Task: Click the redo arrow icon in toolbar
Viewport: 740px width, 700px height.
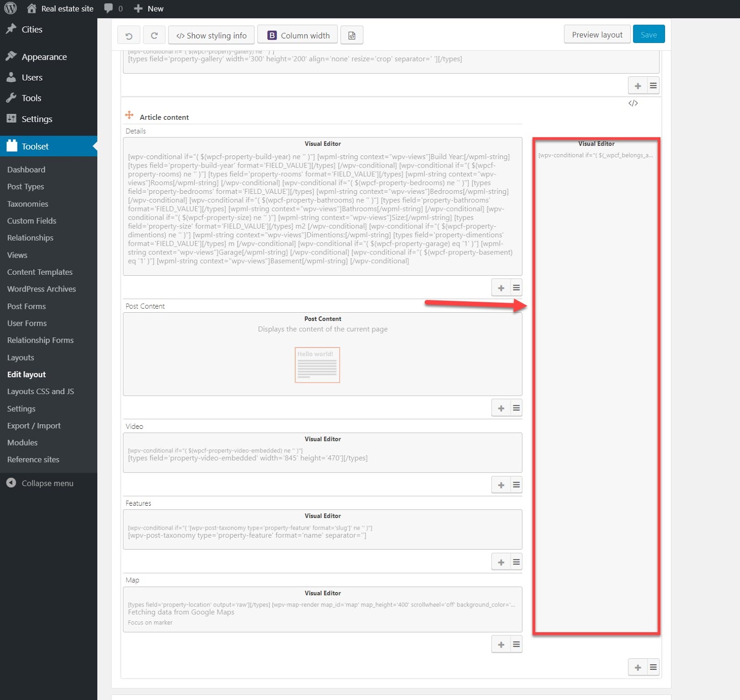Action: tap(154, 36)
